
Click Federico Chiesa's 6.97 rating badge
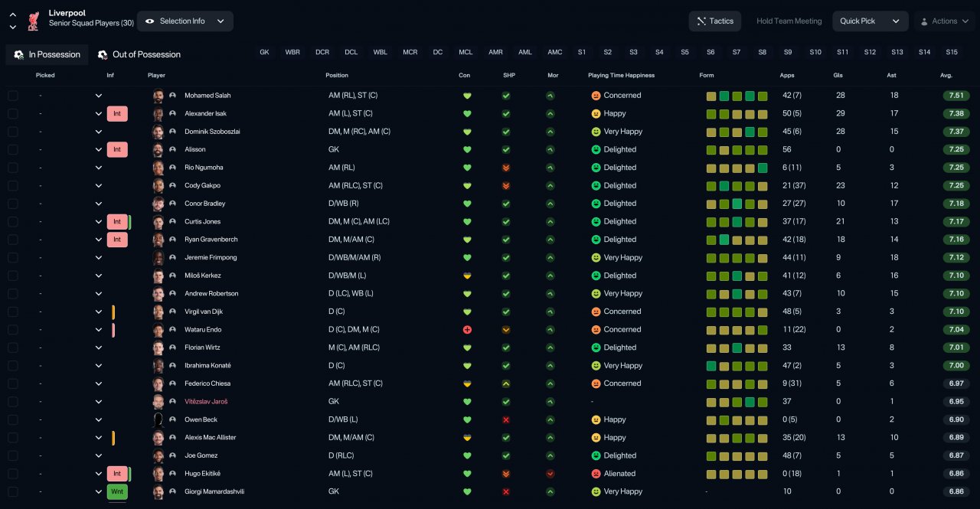957,384
